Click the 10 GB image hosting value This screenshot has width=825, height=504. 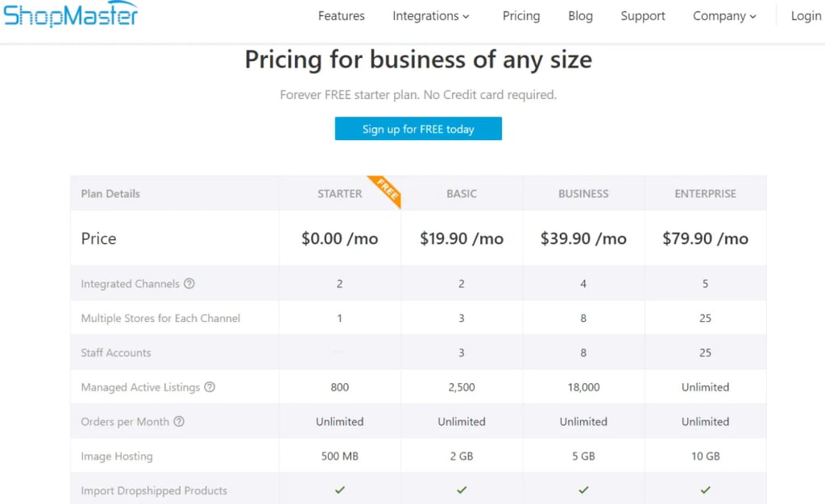click(x=705, y=456)
